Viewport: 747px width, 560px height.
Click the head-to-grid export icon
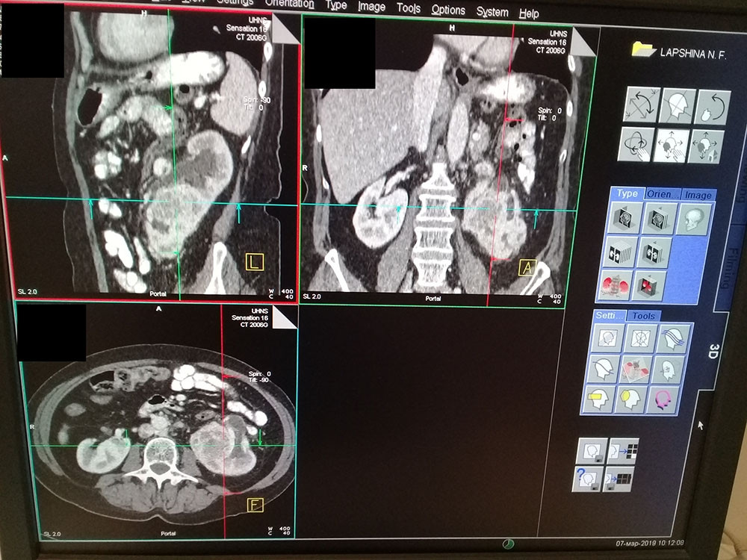click(622, 451)
